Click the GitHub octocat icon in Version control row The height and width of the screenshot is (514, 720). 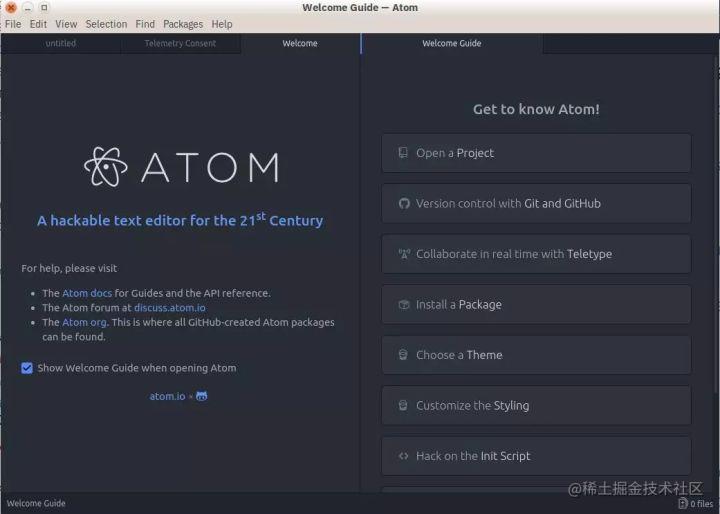tap(404, 203)
